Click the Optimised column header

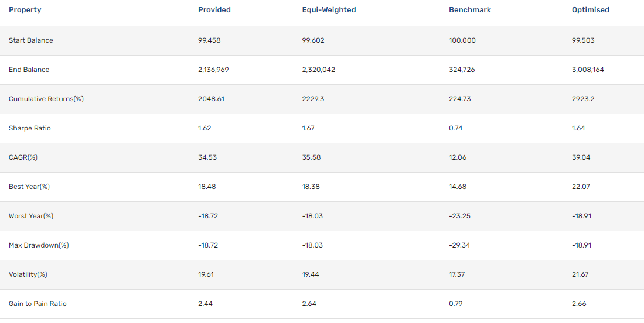[x=591, y=10]
